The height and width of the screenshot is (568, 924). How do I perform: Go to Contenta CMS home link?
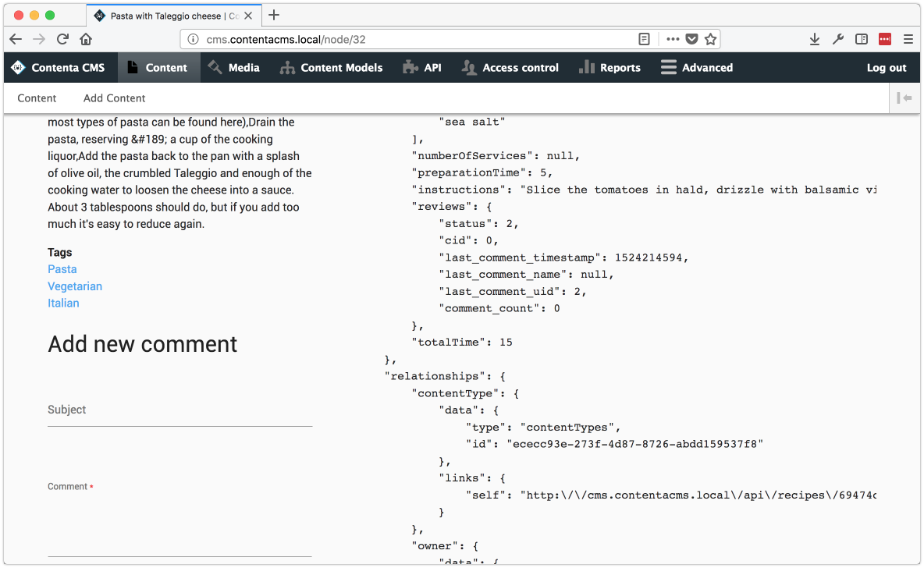tap(68, 68)
